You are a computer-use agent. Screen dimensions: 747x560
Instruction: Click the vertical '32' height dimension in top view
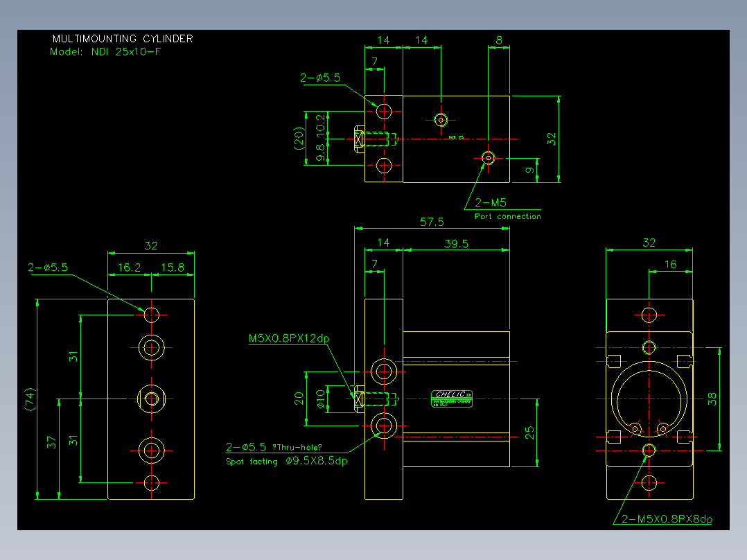click(x=551, y=139)
